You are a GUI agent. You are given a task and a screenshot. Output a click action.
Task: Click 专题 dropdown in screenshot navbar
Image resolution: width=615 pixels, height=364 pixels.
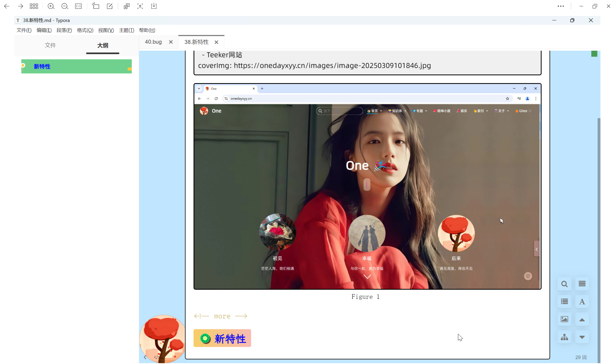[x=420, y=111]
